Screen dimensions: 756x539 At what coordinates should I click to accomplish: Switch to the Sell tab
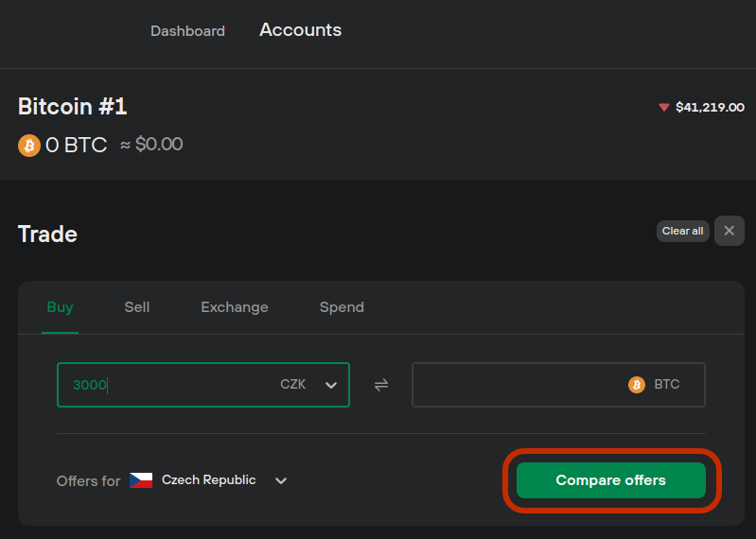coord(137,307)
